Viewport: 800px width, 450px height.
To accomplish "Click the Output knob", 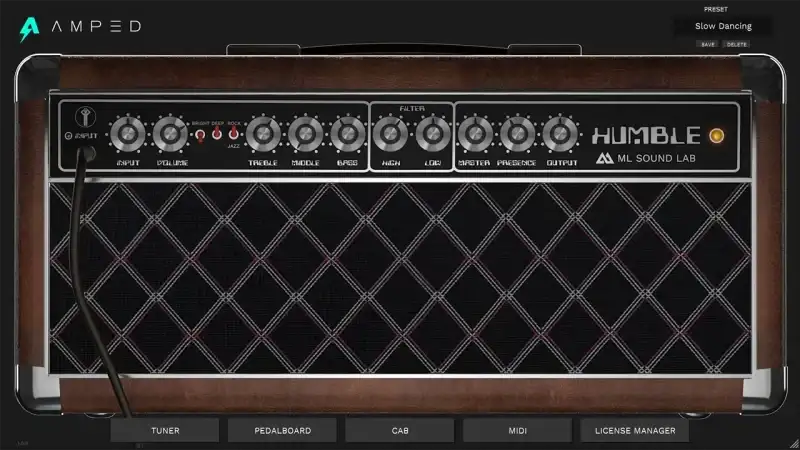I will [560, 134].
